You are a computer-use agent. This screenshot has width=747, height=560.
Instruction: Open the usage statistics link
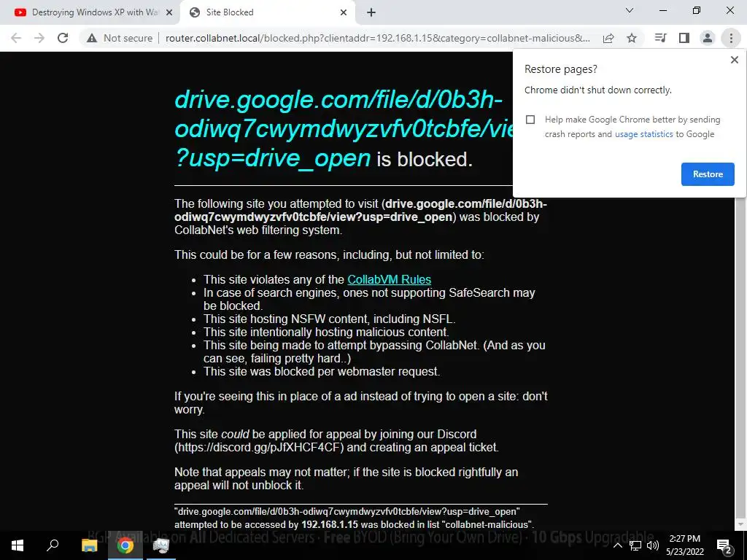(643, 134)
